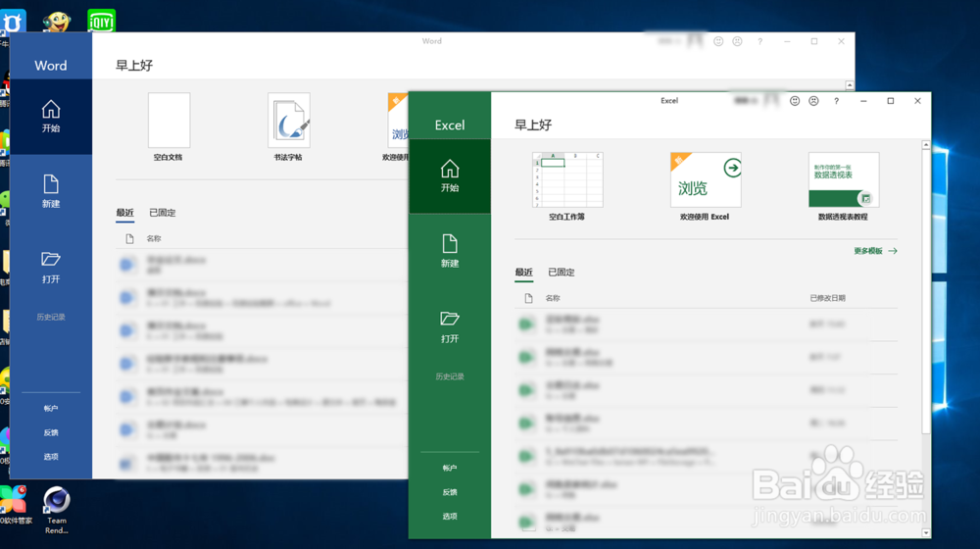The width and height of the screenshot is (980, 549).
Task: Open the 打开 folder item in Word sidebar
Action: pyautogui.click(x=51, y=267)
